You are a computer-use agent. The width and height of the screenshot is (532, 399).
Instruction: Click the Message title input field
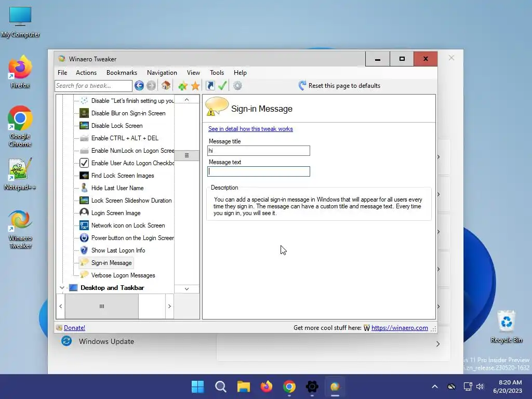point(259,151)
